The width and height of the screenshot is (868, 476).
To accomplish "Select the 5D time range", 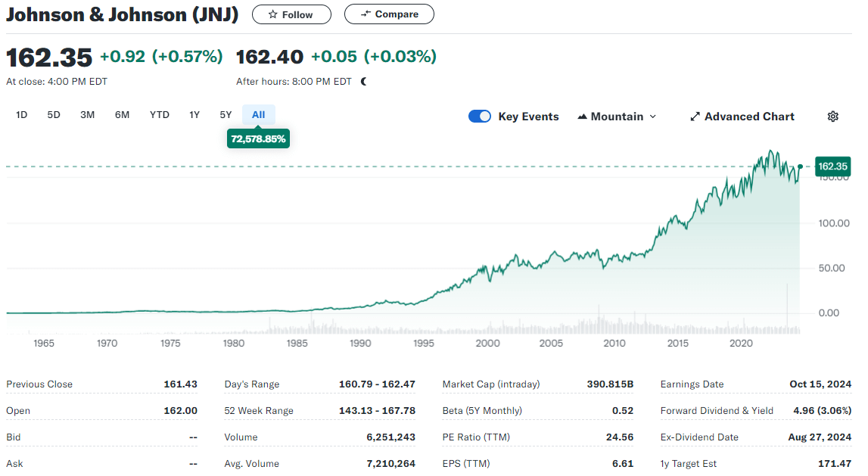I will pos(54,115).
